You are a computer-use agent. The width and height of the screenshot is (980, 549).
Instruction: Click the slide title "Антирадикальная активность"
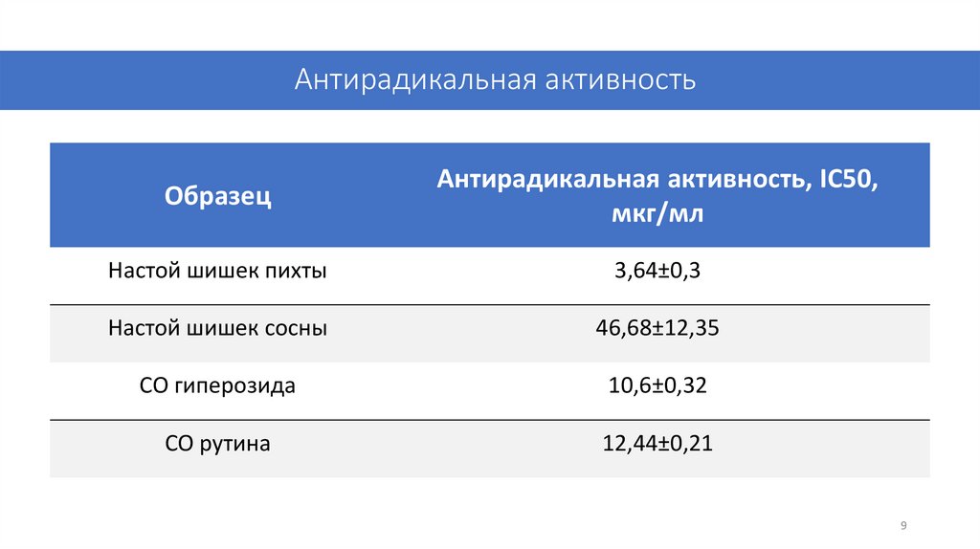tap(495, 80)
